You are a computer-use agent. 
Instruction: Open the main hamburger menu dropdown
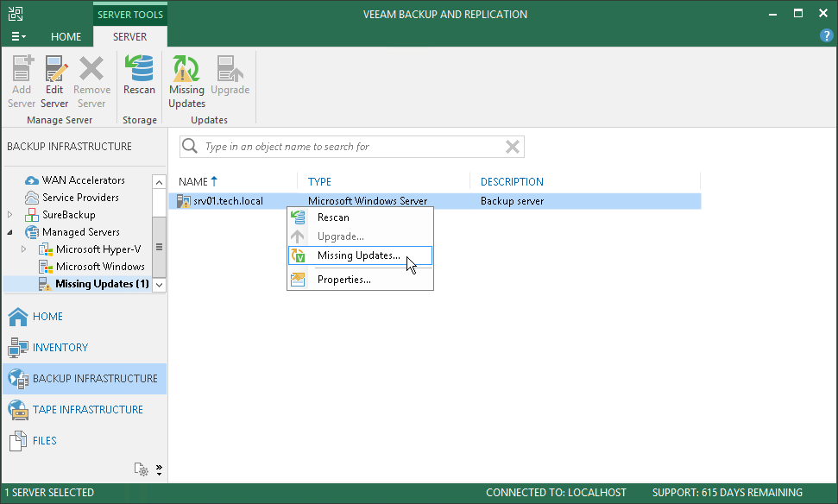(18, 36)
